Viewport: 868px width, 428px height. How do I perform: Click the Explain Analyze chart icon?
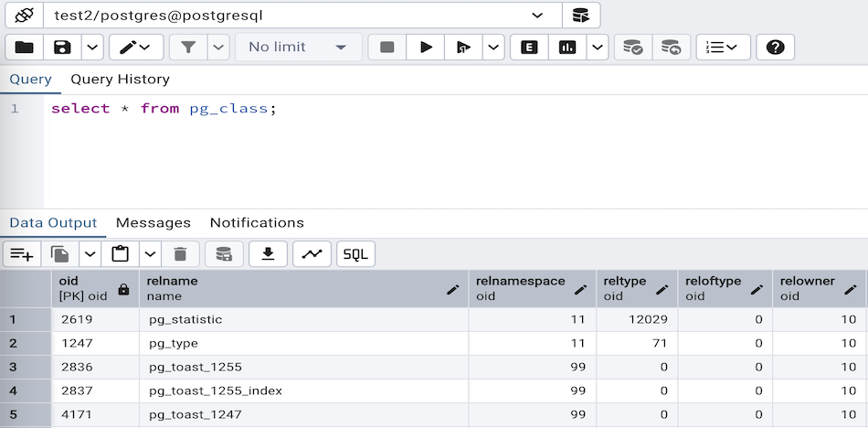coord(567,48)
